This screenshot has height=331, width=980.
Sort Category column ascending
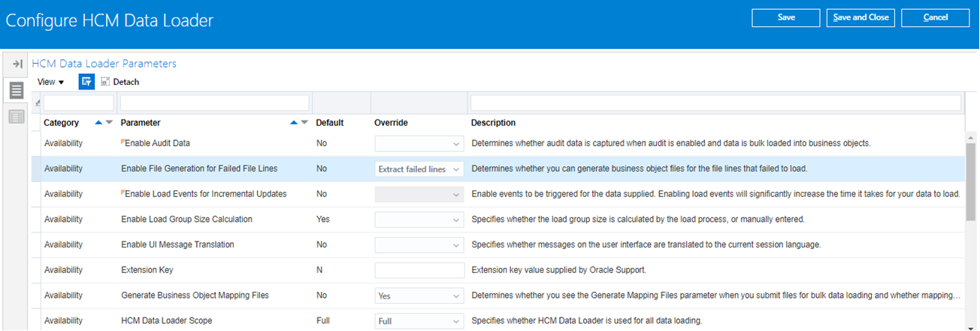tap(98, 123)
